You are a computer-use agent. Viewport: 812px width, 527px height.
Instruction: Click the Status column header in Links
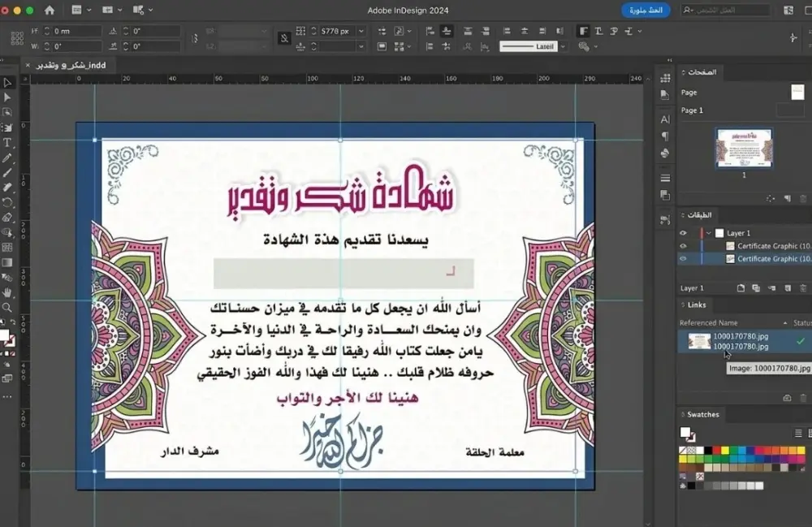(x=801, y=322)
